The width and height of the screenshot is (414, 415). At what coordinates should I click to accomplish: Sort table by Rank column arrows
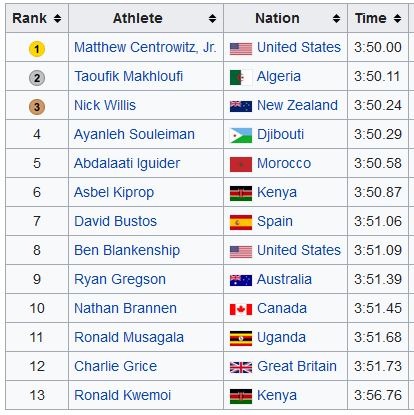click(58, 18)
